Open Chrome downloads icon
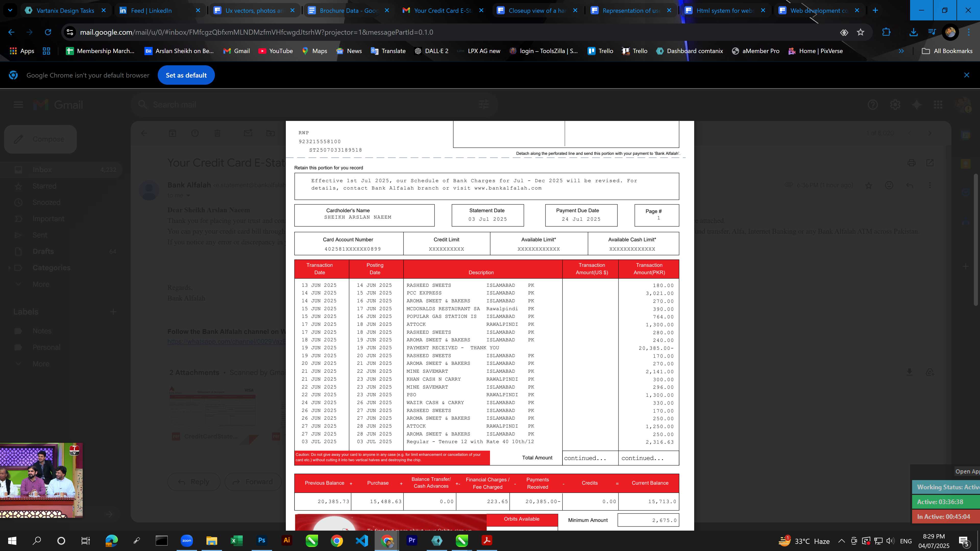The height and width of the screenshot is (551, 980). click(913, 32)
